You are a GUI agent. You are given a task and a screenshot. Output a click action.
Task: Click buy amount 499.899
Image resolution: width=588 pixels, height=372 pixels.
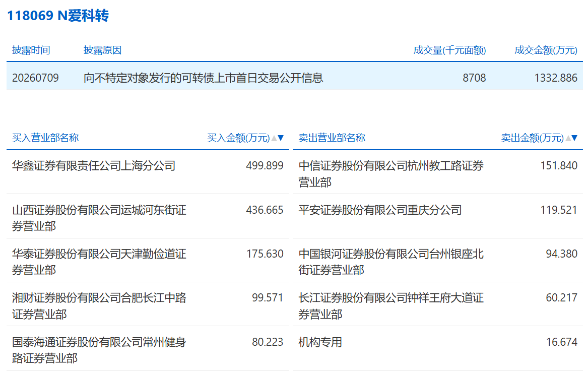coord(265,166)
